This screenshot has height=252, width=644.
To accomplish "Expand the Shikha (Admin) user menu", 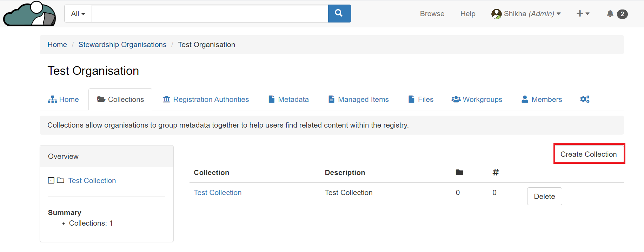I will click(x=532, y=14).
